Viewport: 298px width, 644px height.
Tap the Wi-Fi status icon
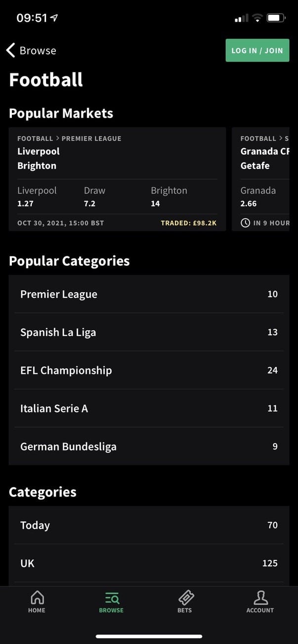pos(257,18)
